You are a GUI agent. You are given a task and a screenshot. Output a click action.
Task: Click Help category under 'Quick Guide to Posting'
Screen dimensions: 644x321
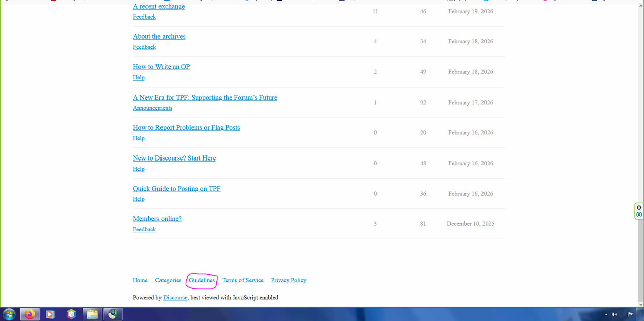(x=139, y=199)
